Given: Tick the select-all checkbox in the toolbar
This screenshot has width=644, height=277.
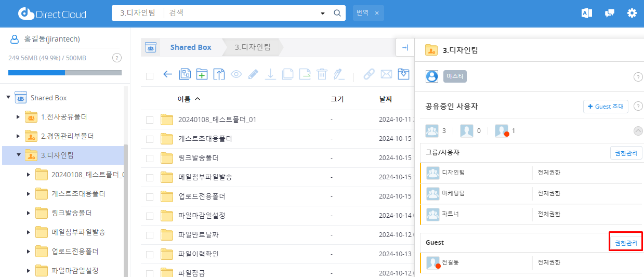Looking at the screenshot, I should point(150,76).
